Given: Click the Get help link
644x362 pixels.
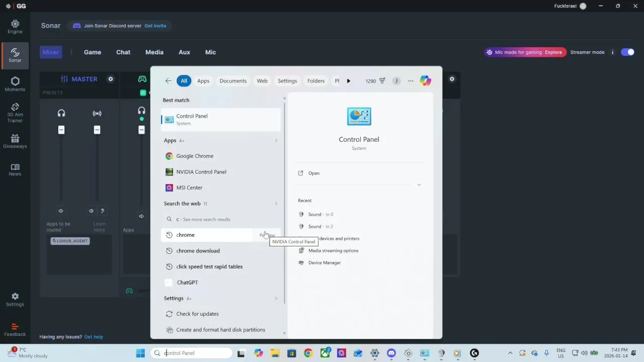Looking at the screenshot, I should coord(94,337).
